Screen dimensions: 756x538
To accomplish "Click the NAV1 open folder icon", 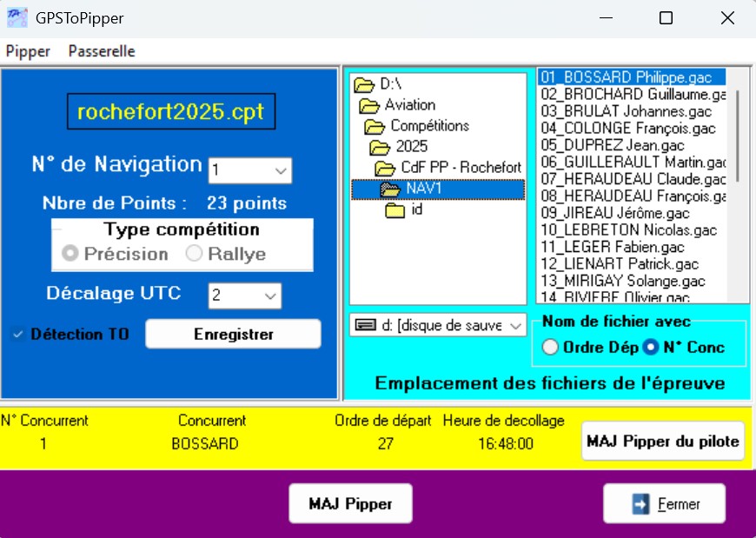I will coord(392,189).
